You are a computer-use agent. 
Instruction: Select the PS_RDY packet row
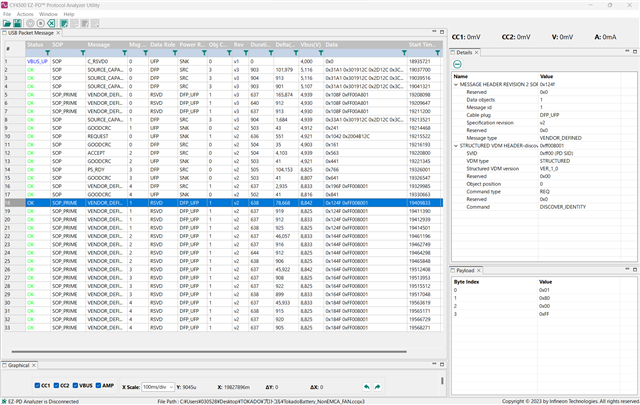click(x=97, y=168)
